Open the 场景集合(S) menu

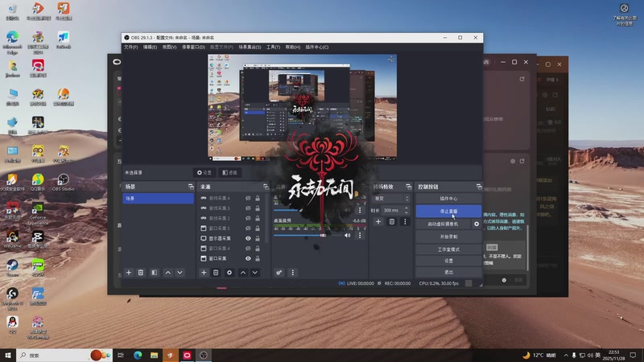coord(250,47)
